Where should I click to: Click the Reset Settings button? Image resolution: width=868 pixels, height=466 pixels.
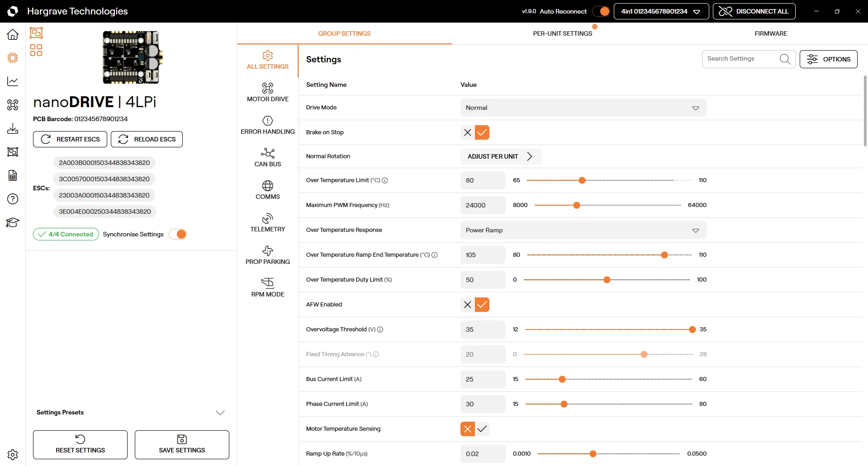[x=80, y=445]
